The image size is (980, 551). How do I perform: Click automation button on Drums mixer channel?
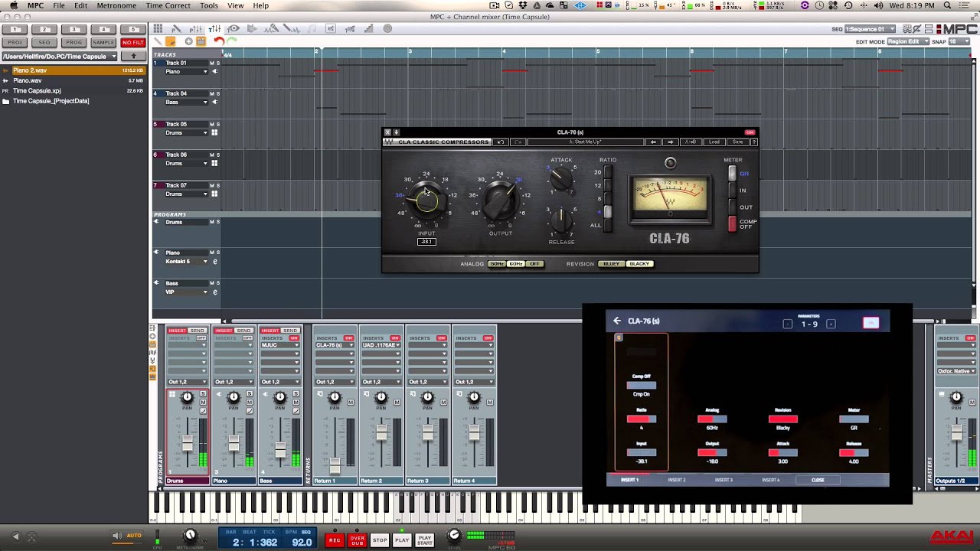203,411
